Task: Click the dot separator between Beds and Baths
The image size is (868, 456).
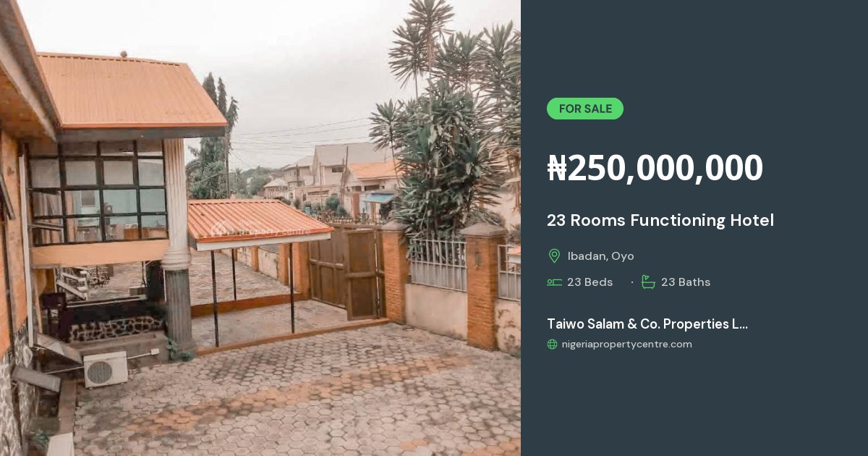Action: pos(631,282)
